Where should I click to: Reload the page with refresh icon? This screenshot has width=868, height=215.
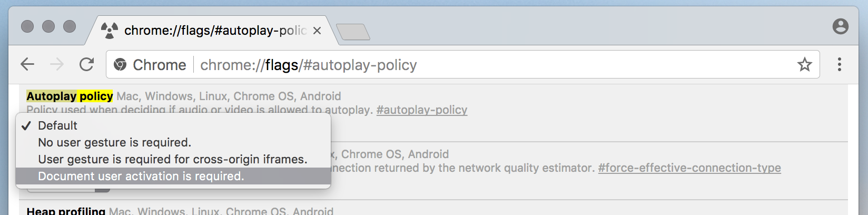[86, 64]
